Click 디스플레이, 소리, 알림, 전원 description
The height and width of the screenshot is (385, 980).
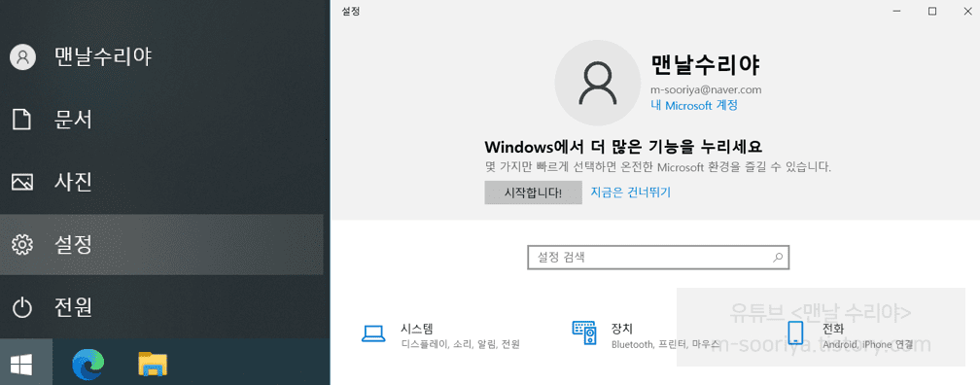pyautogui.click(x=460, y=344)
